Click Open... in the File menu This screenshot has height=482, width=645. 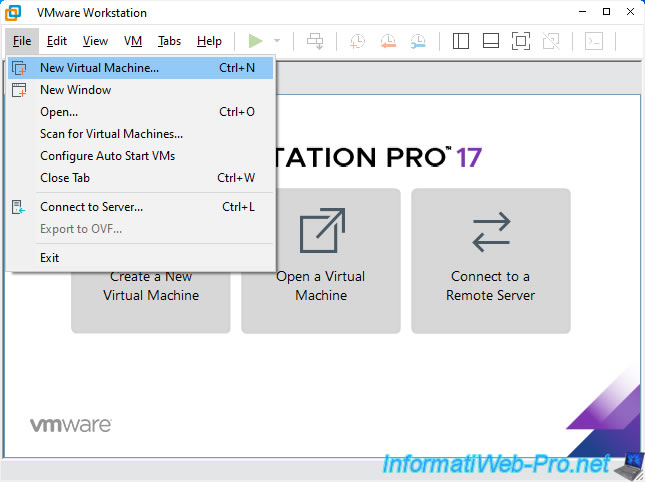pyautogui.click(x=59, y=112)
